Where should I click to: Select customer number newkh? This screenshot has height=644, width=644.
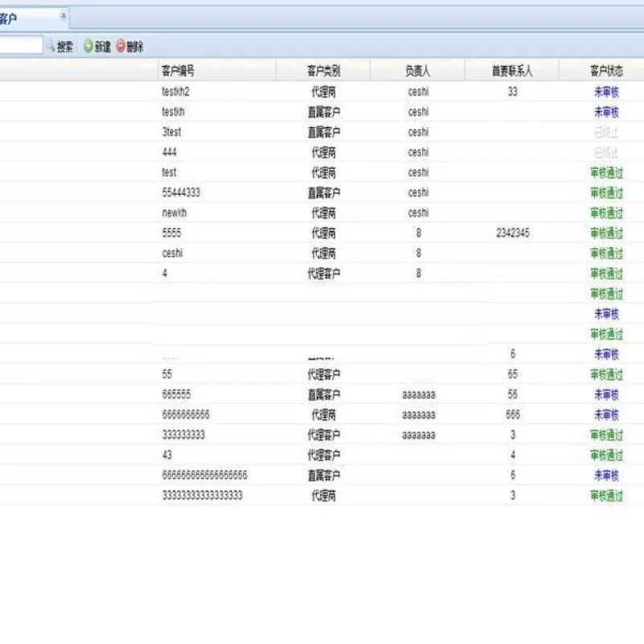[174, 213]
